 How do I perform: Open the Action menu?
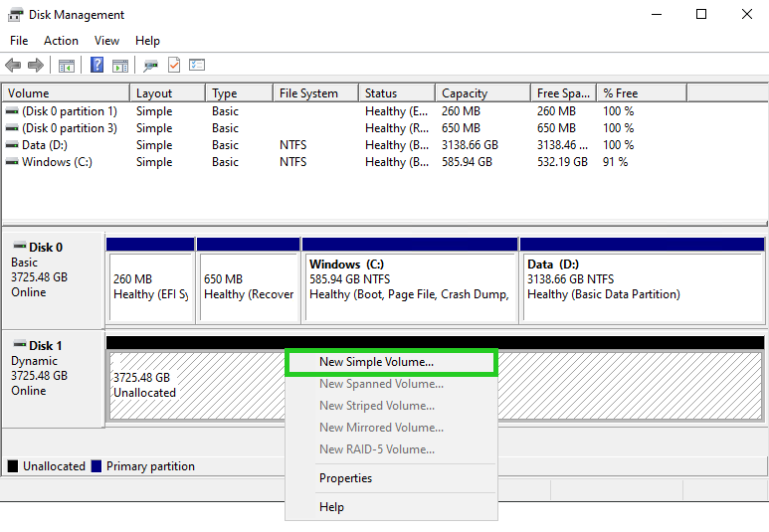(61, 41)
